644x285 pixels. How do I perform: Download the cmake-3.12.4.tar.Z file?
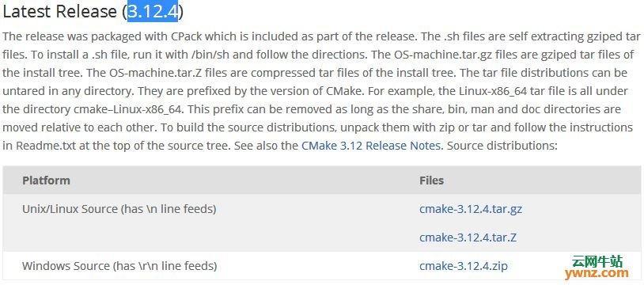pos(468,237)
